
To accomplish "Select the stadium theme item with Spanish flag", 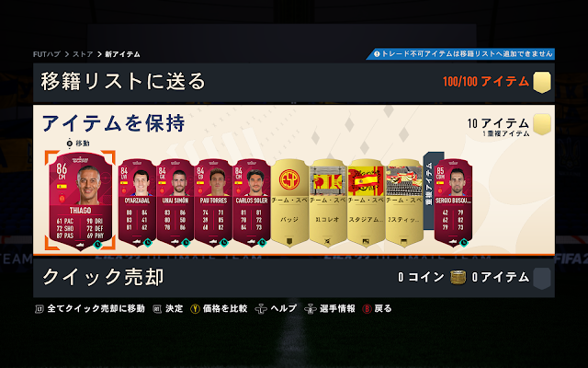I will pyautogui.click(x=366, y=202).
